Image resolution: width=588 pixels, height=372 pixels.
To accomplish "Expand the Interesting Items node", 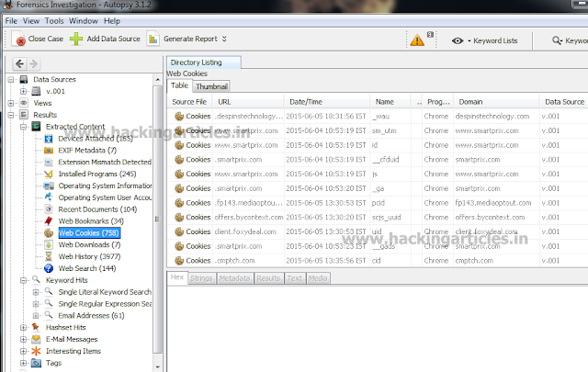I will point(23,351).
